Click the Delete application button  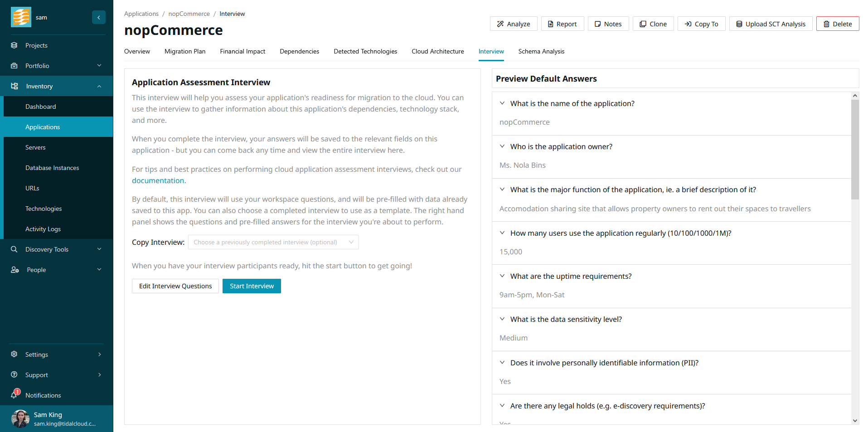(x=837, y=24)
